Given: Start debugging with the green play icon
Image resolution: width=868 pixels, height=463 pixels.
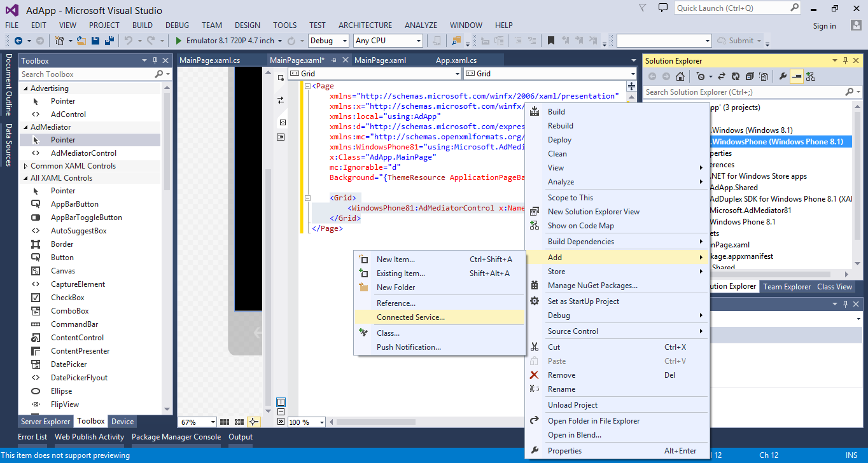Looking at the screenshot, I should (179, 41).
